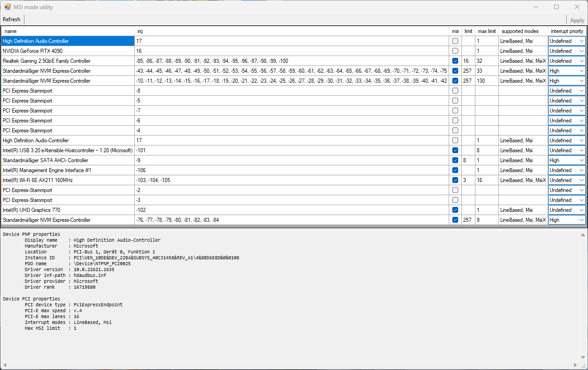The width and height of the screenshot is (588, 370).
Task: Uncheck MSI for Realtek Gaming 2.5GbE Family Controller
Action: (455, 61)
